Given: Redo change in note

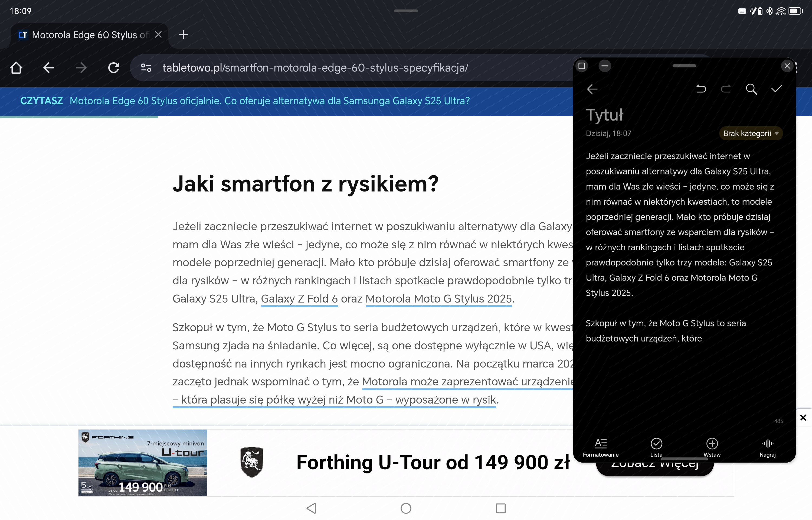Looking at the screenshot, I should pyautogui.click(x=726, y=89).
